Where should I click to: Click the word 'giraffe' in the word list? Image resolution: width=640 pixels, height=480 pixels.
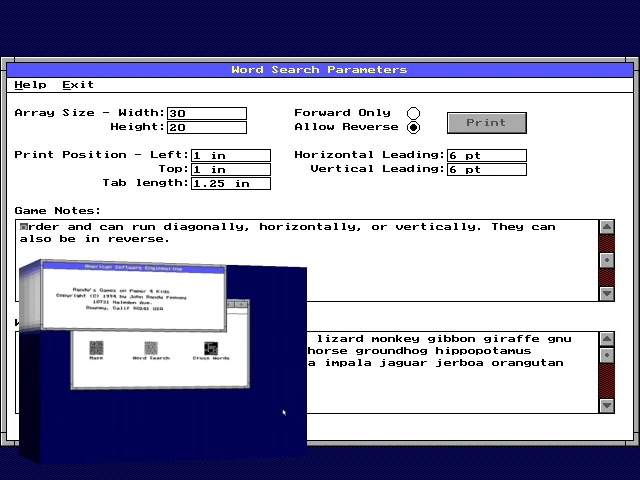pyautogui.click(x=511, y=340)
